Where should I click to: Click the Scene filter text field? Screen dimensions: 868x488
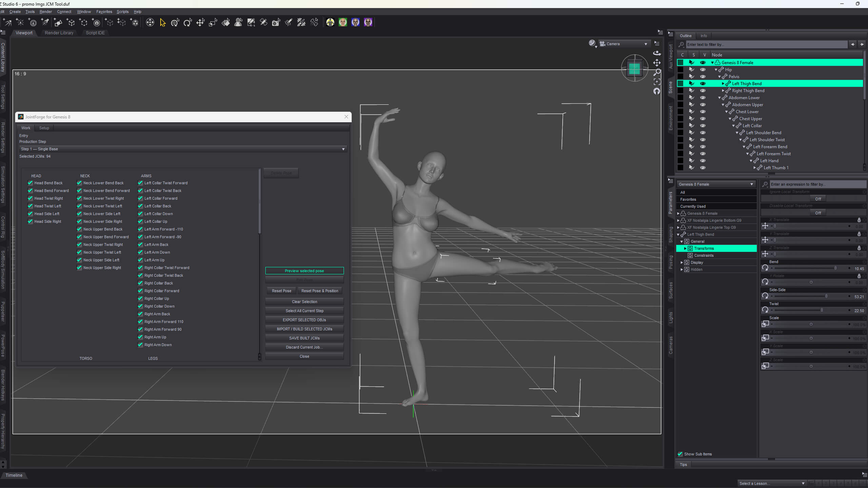click(766, 44)
